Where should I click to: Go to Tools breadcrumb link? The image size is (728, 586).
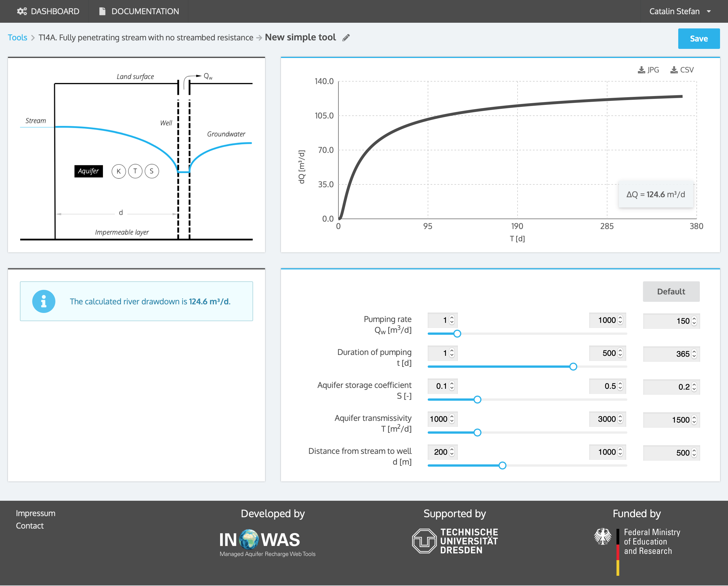17,38
